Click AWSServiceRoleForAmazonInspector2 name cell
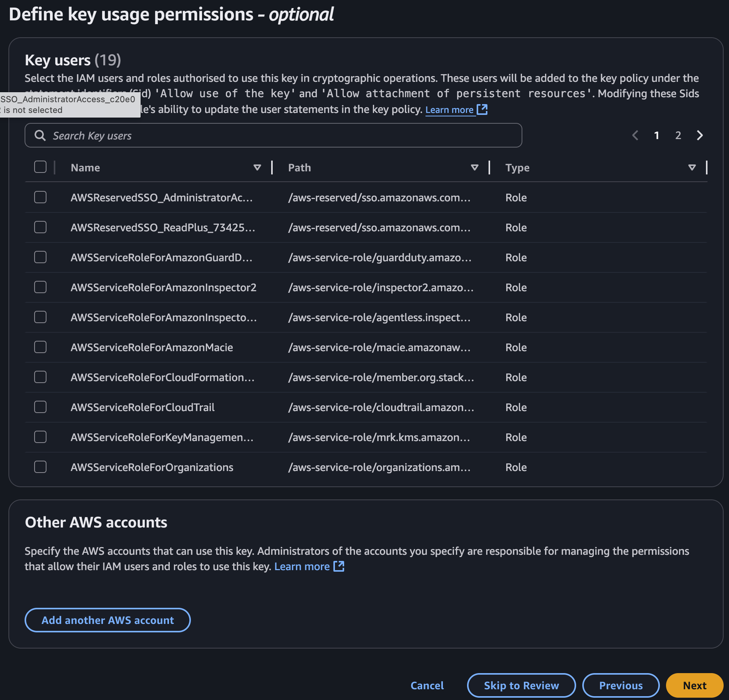The width and height of the screenshot is (729, 700). 163,287
